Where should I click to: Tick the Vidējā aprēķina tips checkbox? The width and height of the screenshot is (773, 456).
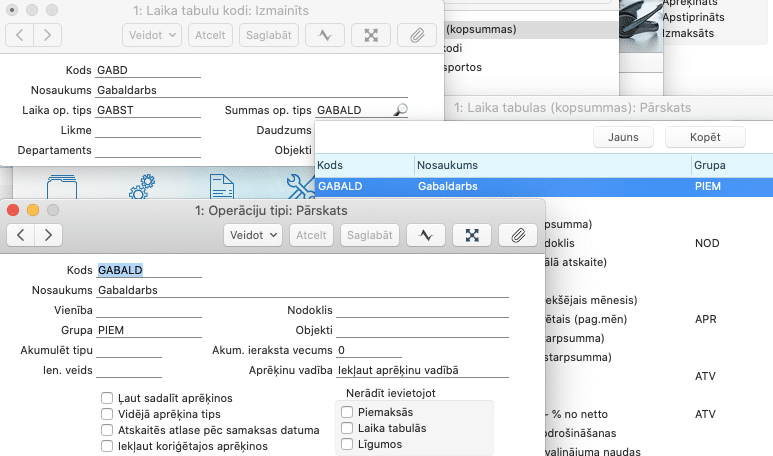[107, 413]
